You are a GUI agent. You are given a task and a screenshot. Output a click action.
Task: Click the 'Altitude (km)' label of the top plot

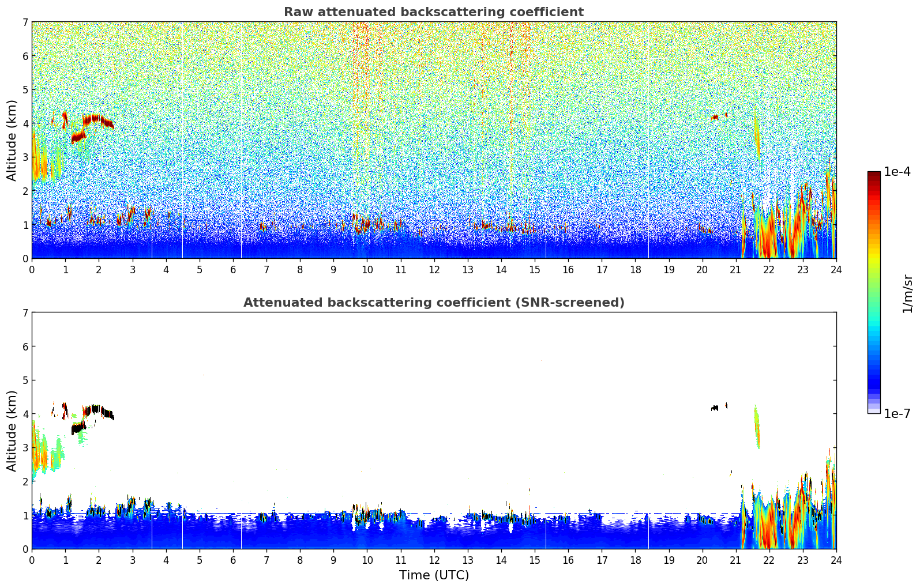[12, 140]
